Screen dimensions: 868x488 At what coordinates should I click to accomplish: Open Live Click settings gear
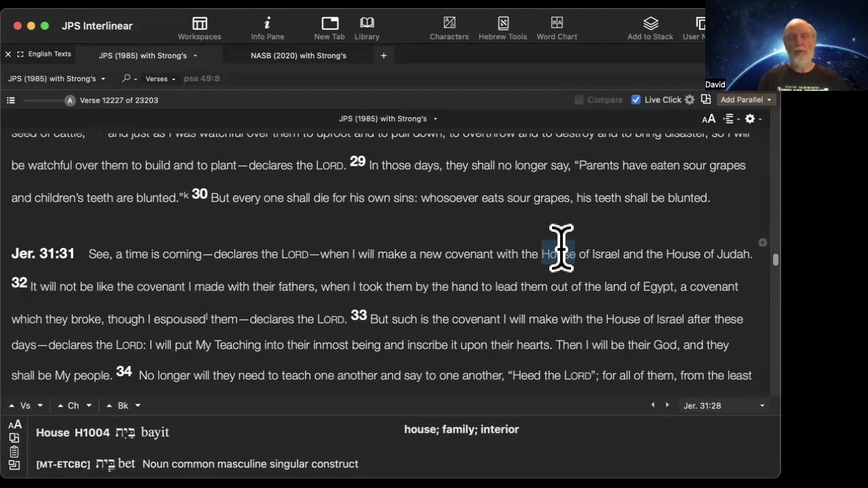(x=690, y=100)
